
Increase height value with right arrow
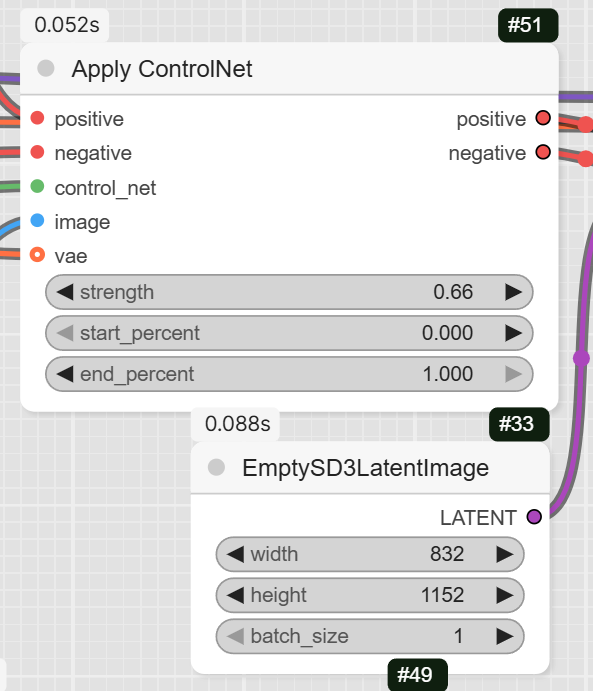tap(504, 595)
